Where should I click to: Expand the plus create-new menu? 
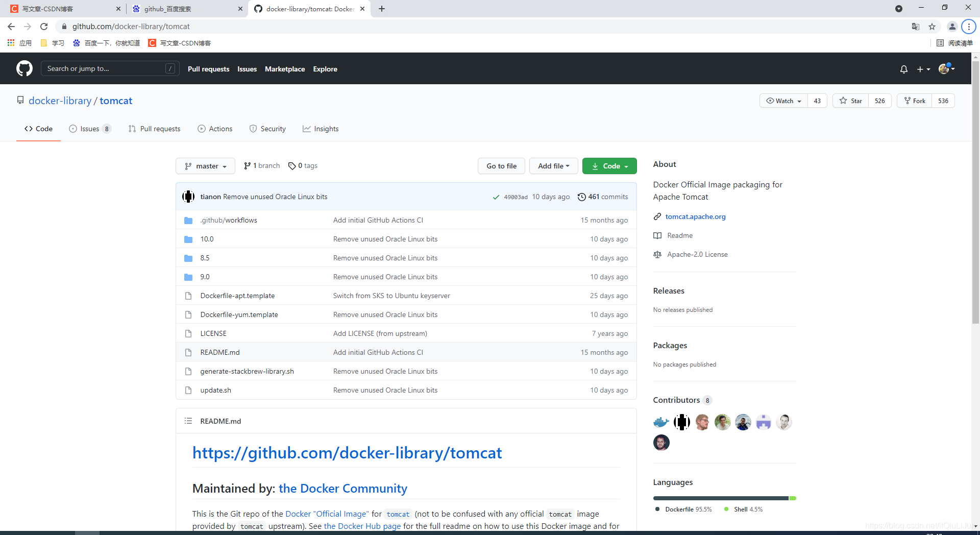923,69
